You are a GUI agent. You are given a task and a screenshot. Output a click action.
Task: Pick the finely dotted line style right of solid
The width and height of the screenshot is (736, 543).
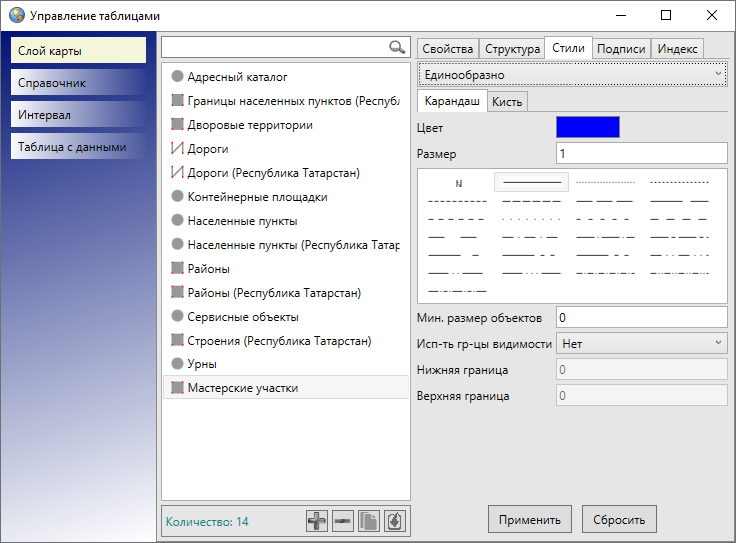(606, 183)
